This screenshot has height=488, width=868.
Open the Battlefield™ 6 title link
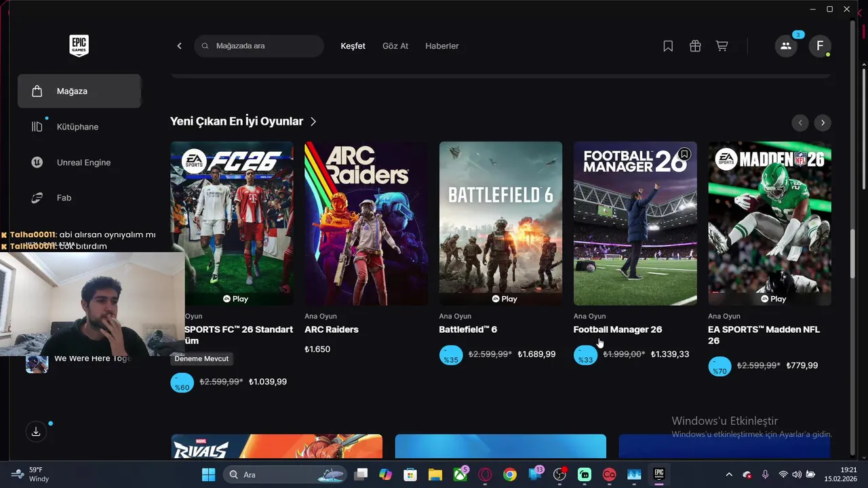click(x=468, y=329)
